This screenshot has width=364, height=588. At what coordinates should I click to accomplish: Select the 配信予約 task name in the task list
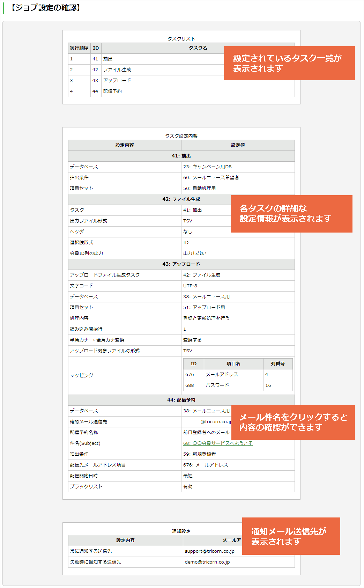click(112, 91)
